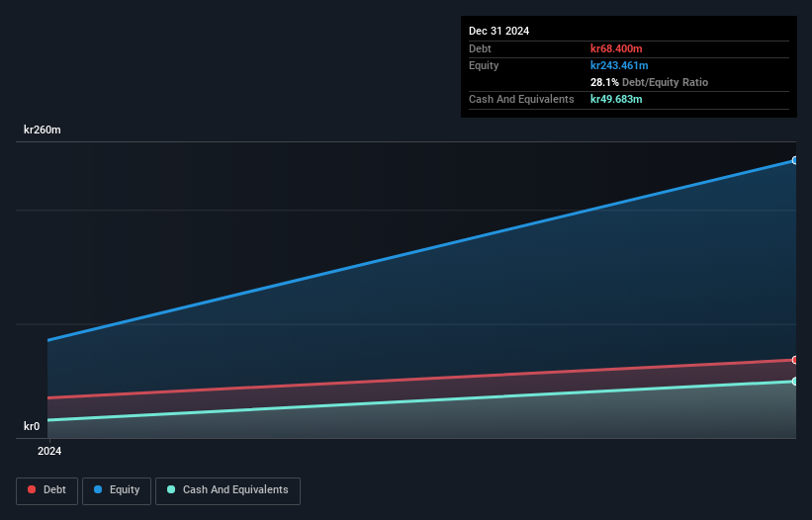The width and height of the screenshot is (812, 520).
Task: Toggle the Cash And Equivalents legend button
Action: click(227, 490)
